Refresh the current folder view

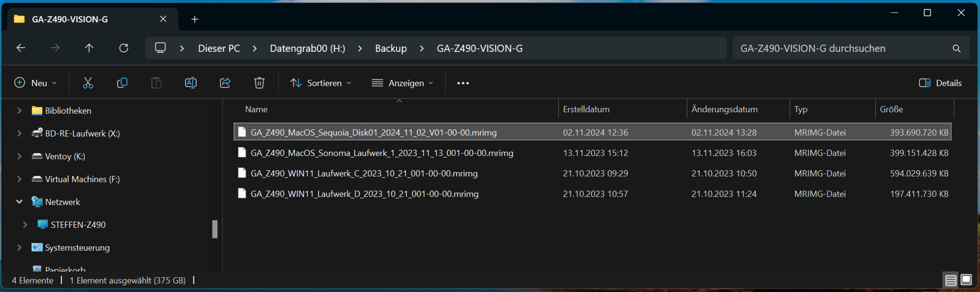(124, 48)
